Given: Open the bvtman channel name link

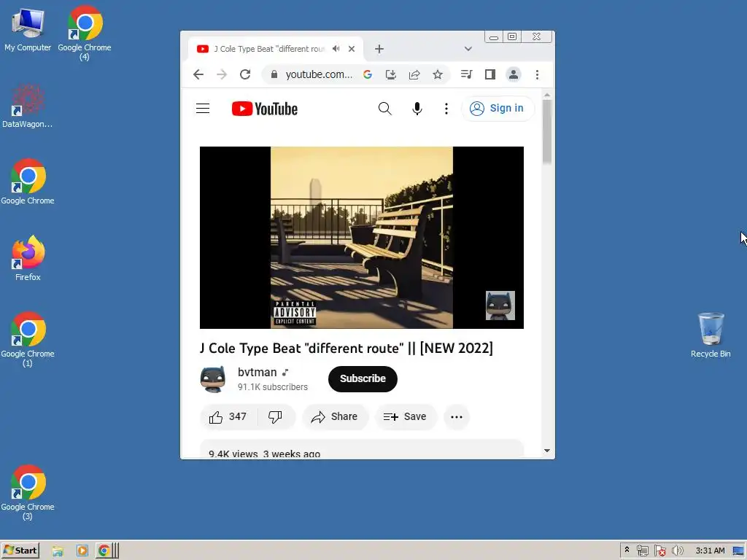Looking at the screenshot, I should (258, 372).
